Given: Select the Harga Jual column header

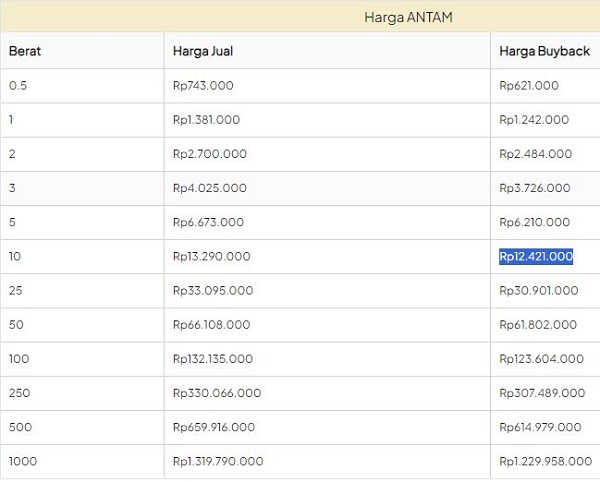Looking at the screenshot, I should pos(202,51).
